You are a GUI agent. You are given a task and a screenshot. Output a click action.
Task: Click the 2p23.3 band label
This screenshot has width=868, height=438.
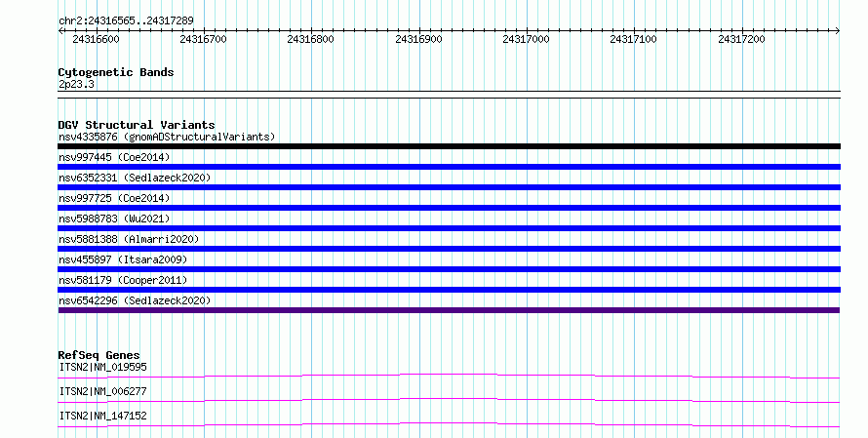[x=76, y=85]
